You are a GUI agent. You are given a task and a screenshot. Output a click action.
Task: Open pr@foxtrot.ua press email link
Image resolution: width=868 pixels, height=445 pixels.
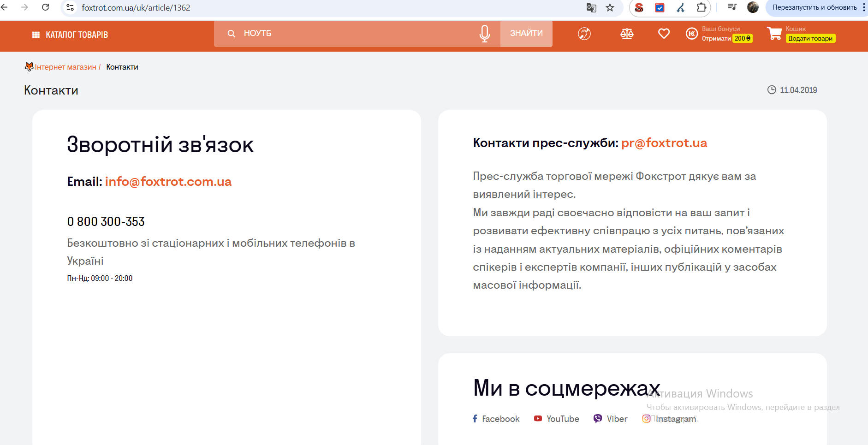click(664, 143)
